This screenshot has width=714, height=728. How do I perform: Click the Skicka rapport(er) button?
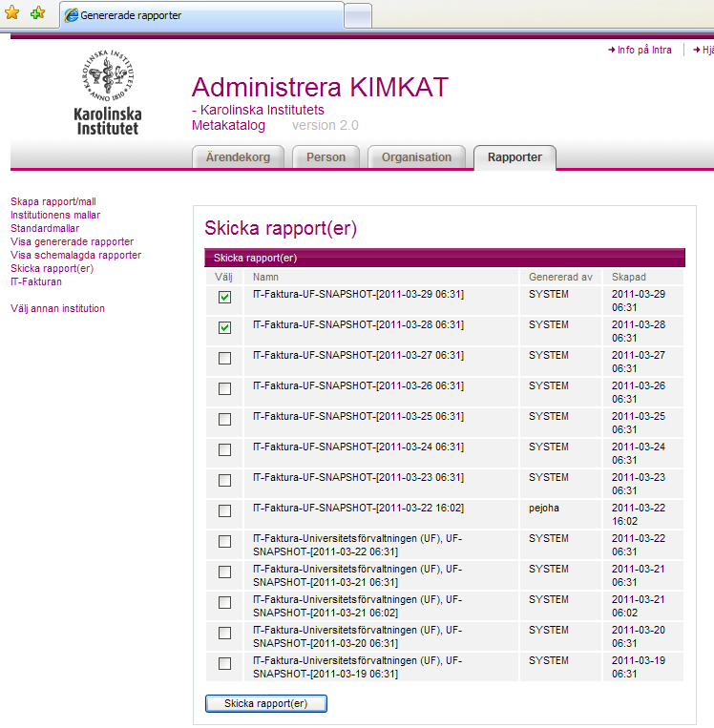[266, 703]
